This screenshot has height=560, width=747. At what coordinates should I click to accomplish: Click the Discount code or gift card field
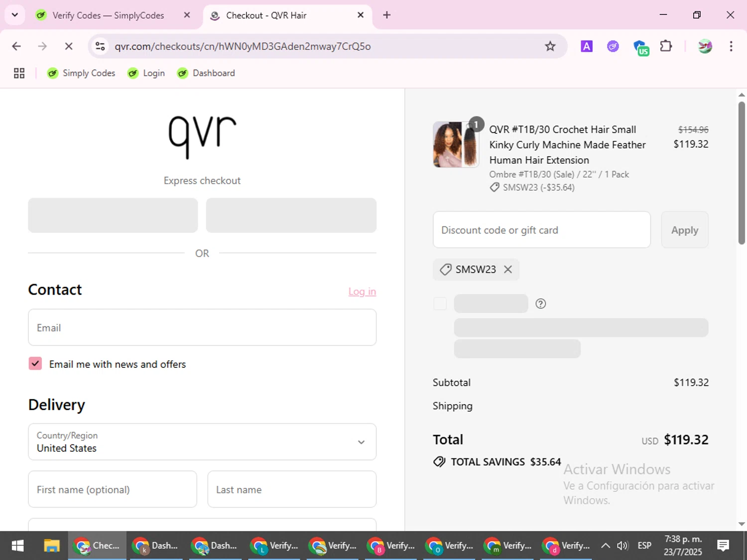(542, 230)
